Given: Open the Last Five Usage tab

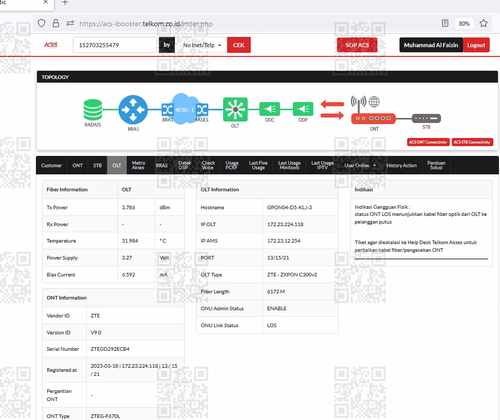Looking at the screenshot, I should [258, 165].
